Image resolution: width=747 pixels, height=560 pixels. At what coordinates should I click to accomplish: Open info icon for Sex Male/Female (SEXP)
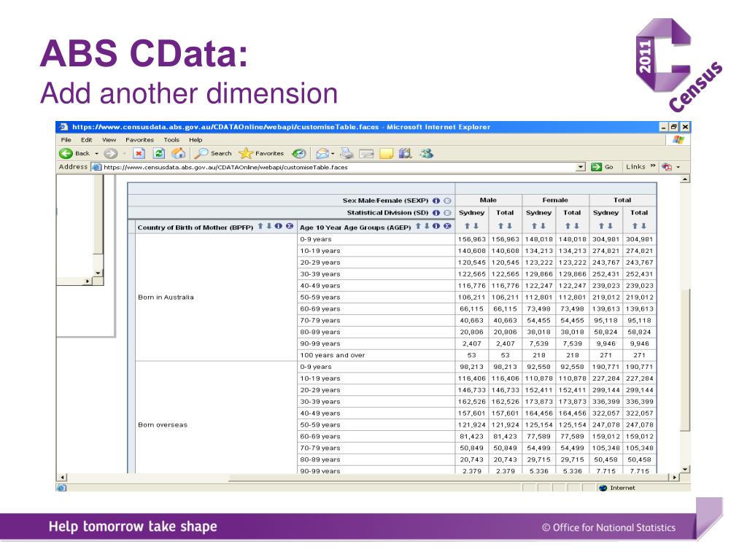pos(436,200)
